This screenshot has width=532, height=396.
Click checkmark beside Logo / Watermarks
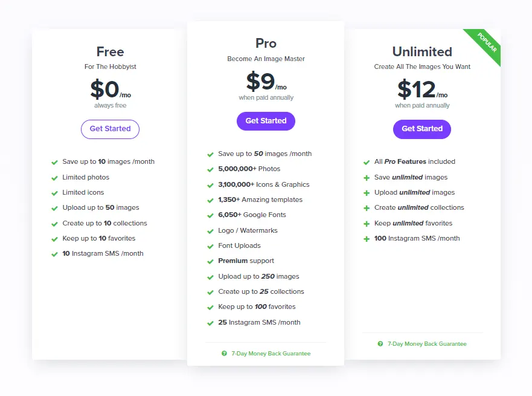[x=210, y=231]
